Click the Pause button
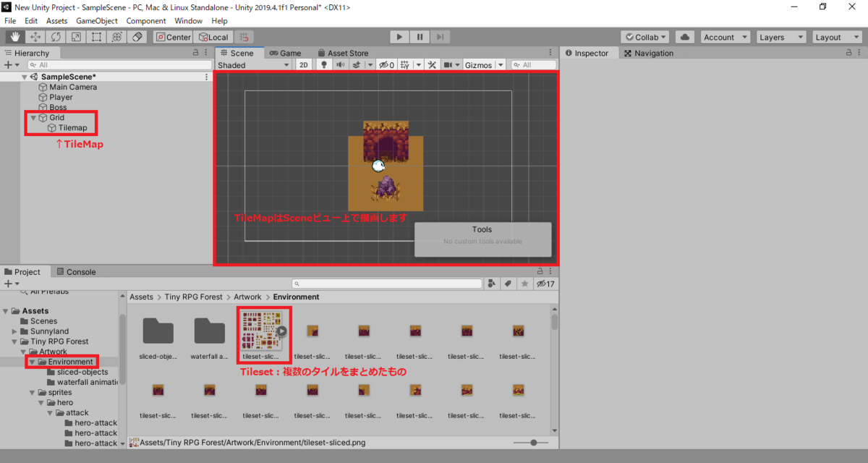The height and width of the screenshot is (463, 868). click(420, 37)
